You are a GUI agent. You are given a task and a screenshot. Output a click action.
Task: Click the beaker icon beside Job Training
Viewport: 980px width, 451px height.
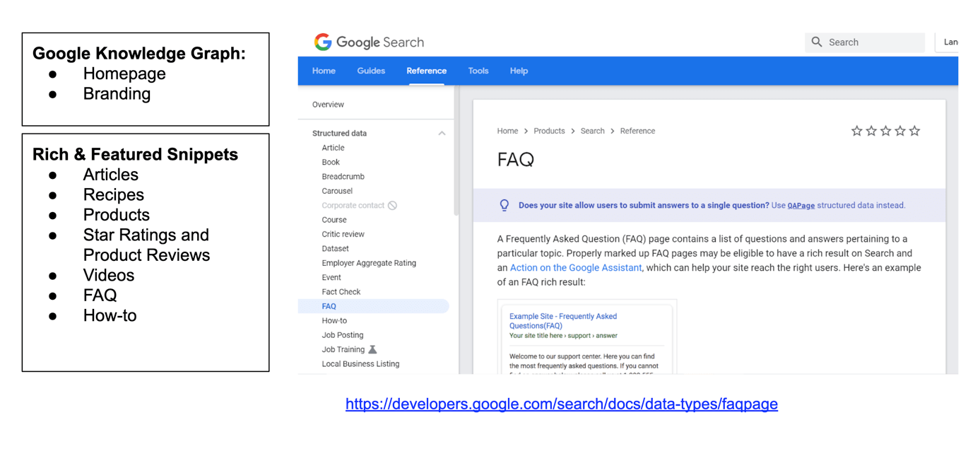tap(372, 349)
